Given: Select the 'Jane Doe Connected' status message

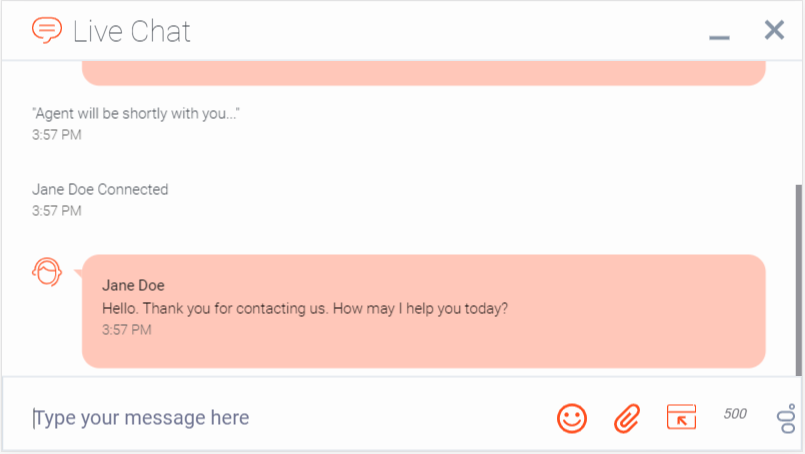Looking at the screenshot, I should (100, 189).
